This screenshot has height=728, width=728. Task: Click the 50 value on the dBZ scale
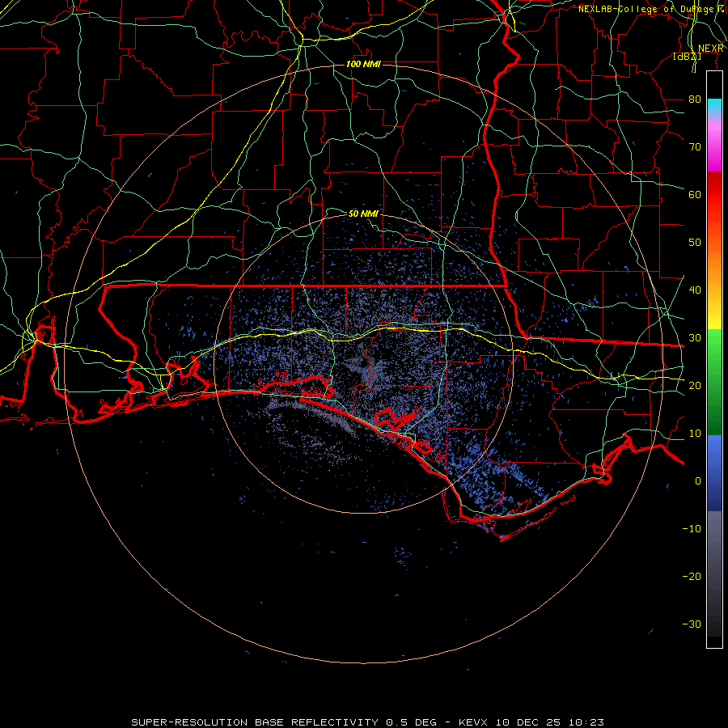click(x=695, y=243)
